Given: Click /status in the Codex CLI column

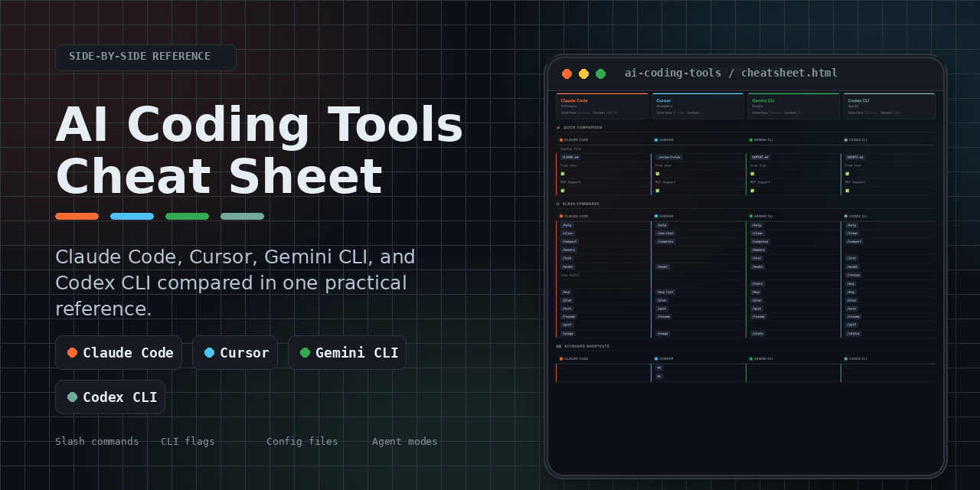Looking at the screenshot, I should pyautogui.click(x=853, y=333).
